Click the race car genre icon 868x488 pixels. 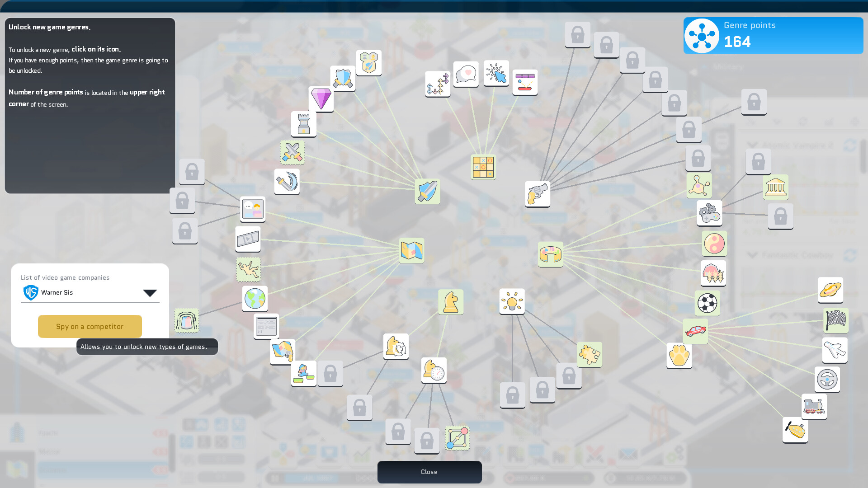click(x=694, y=330)
